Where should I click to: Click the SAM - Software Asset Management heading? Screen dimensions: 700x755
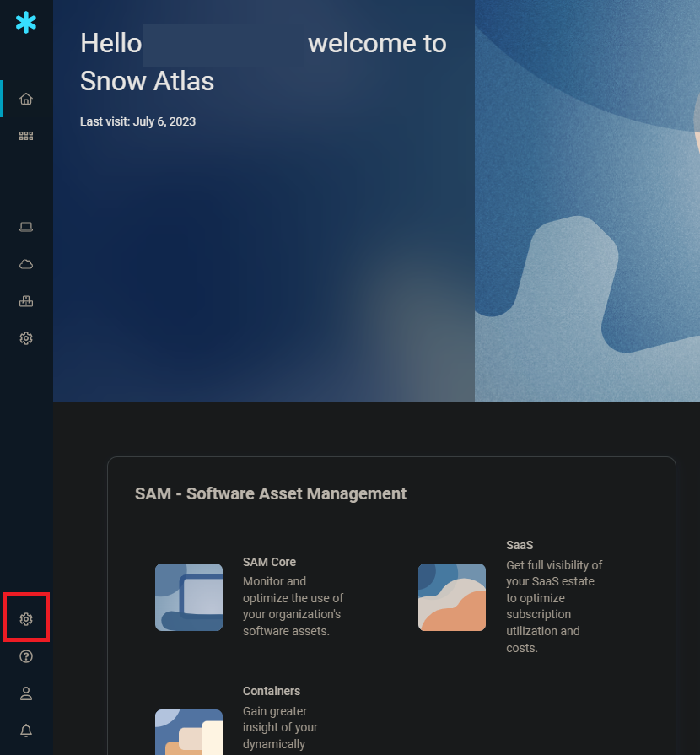271,493
